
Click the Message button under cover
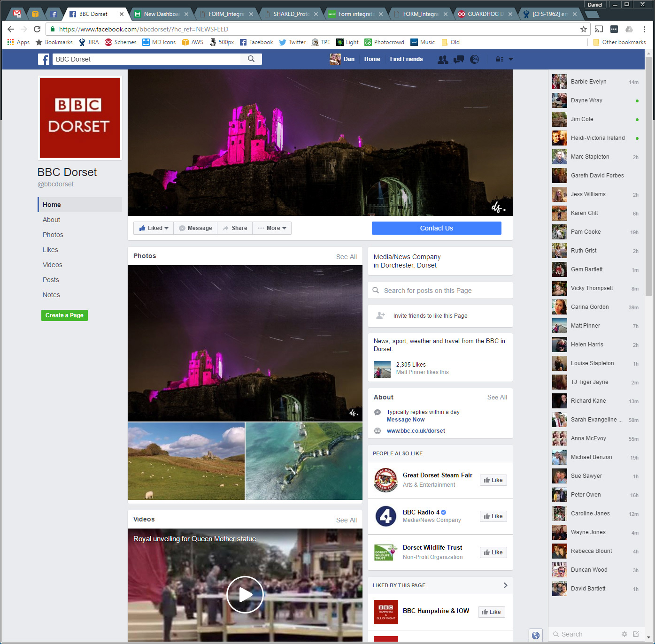coord(195,228)
